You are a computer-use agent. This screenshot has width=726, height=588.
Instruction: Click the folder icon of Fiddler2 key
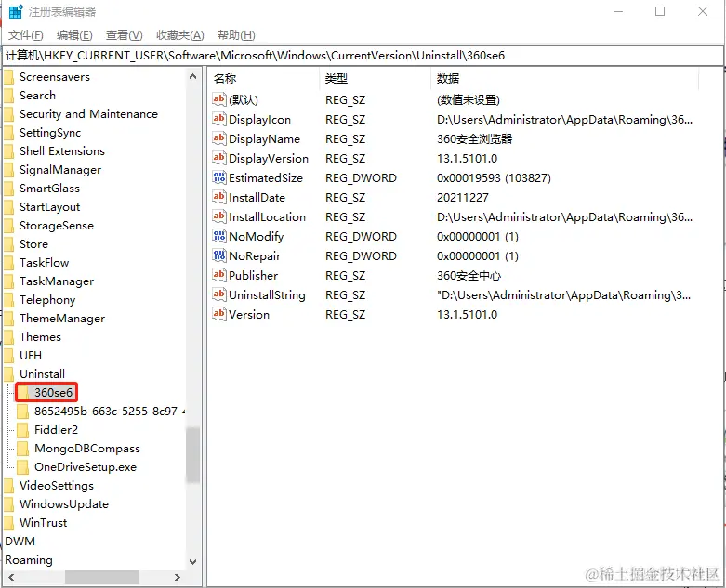point(22,430)
